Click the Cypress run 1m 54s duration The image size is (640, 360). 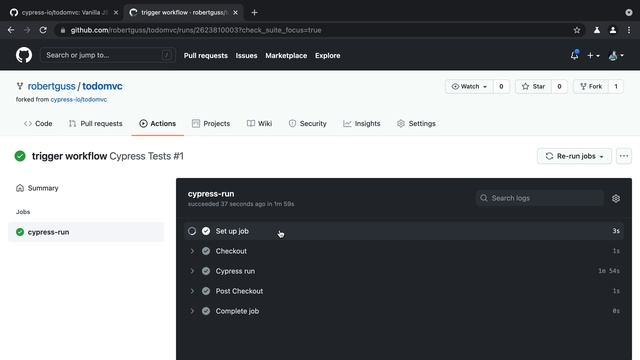(x=609, y=271)
